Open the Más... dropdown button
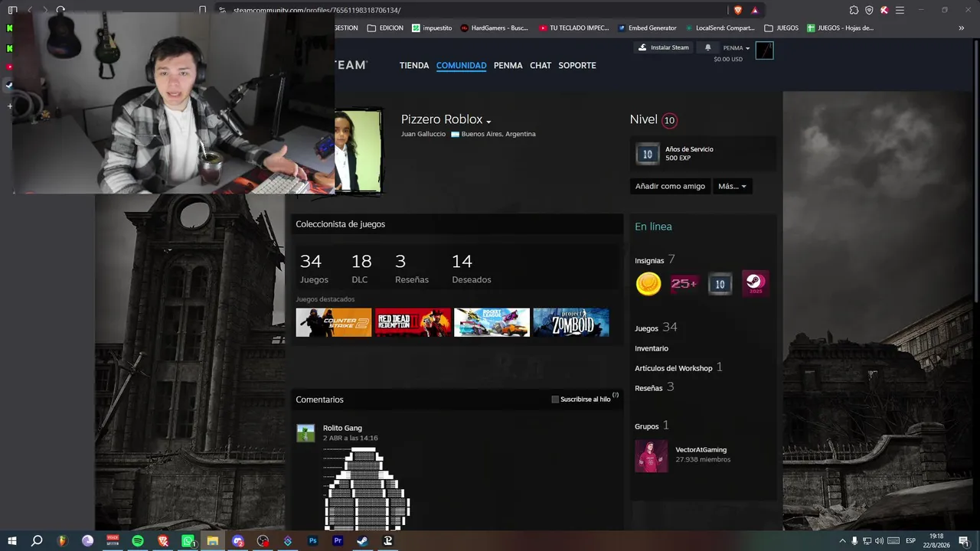 (x=732, y=186)
